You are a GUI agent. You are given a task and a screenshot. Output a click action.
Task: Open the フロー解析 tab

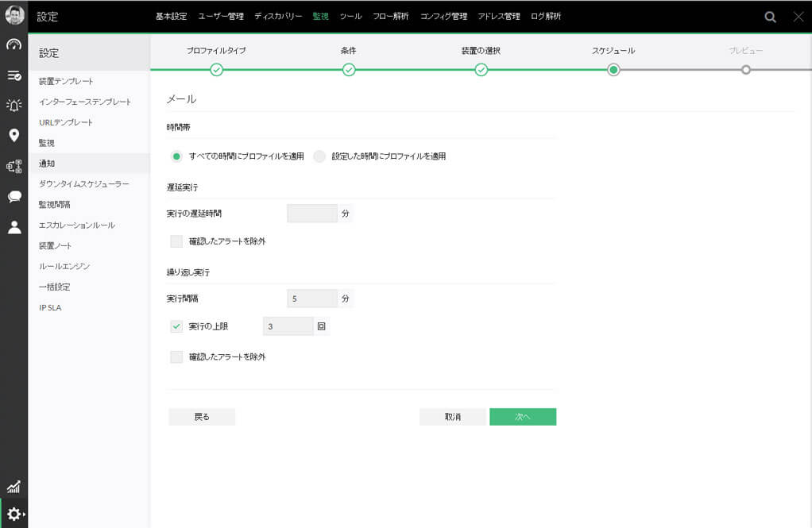[x=390, y=17]
